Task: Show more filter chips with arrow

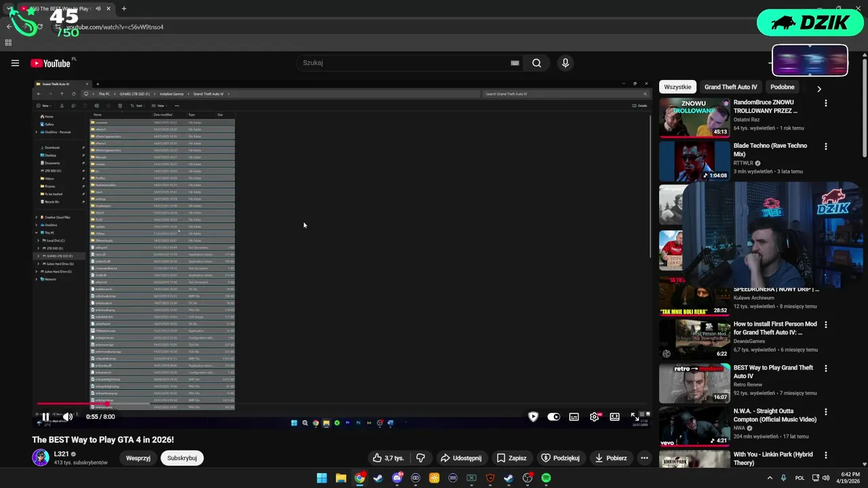Action: [x=818, y=89]
